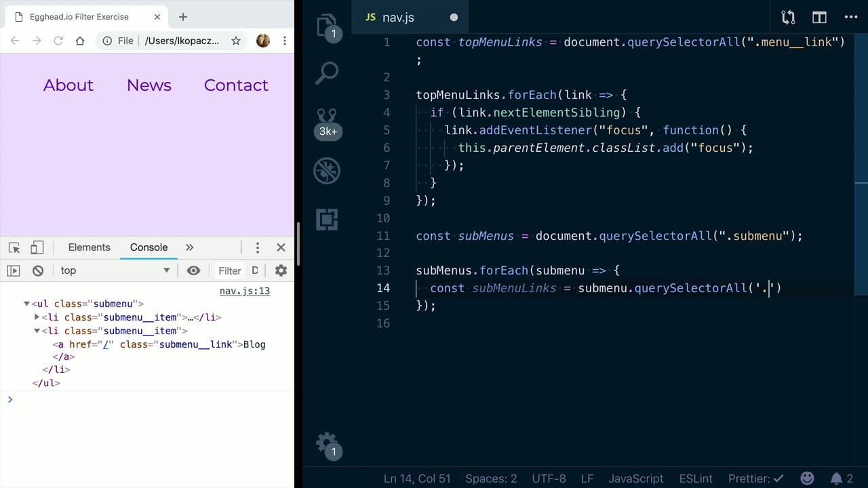Open the Debug view icon
Viewport: 868px width, 488px height.
pyautogui.click(x=327, y=171)
